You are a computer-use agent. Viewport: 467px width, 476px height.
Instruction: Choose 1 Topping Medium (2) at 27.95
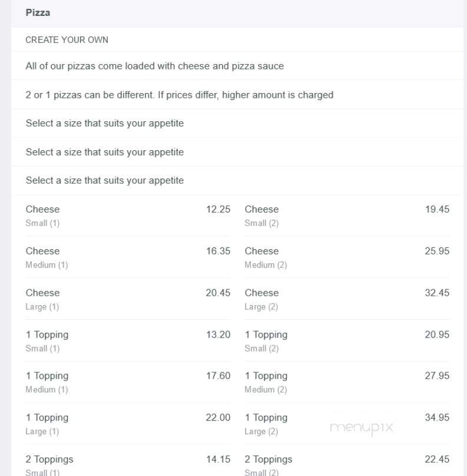tap(347, 382)
